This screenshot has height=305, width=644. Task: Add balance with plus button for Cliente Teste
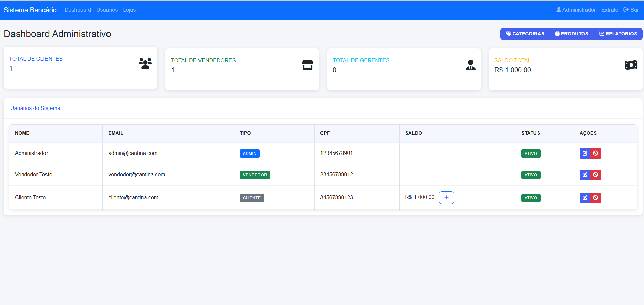click(x=446, y=198)
